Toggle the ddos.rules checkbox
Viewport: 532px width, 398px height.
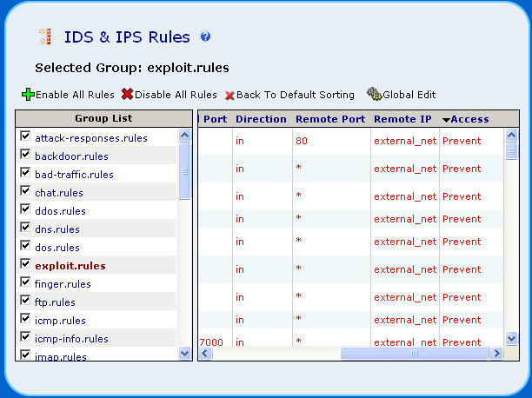25,210
